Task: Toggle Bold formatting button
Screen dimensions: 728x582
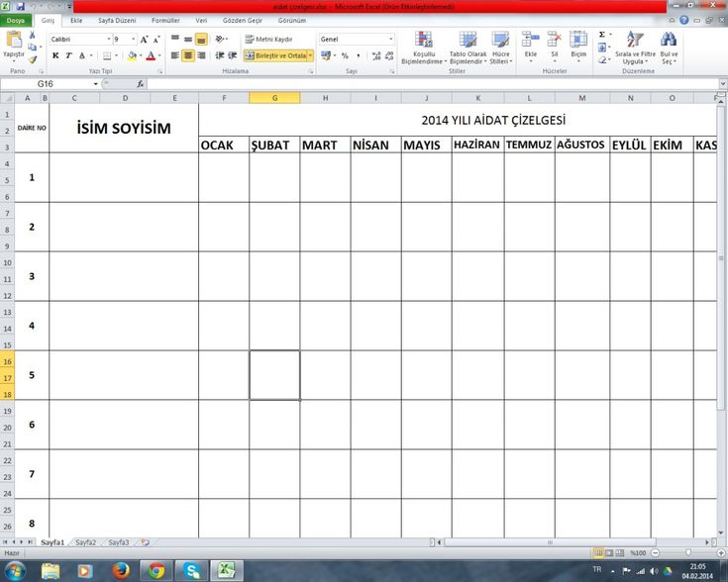Action: pyautogui.click(x=55, y=55)
